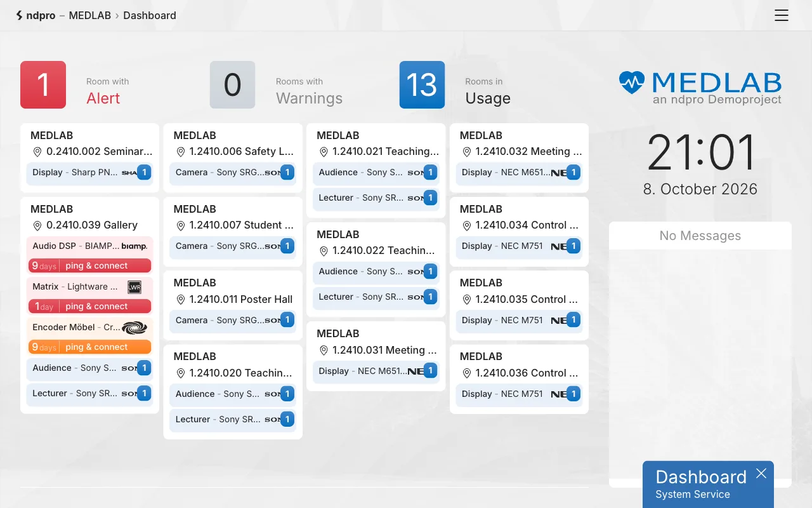Click the red 9 days ping & connect bar
This screenshot has width=812, height=508.
89,266
